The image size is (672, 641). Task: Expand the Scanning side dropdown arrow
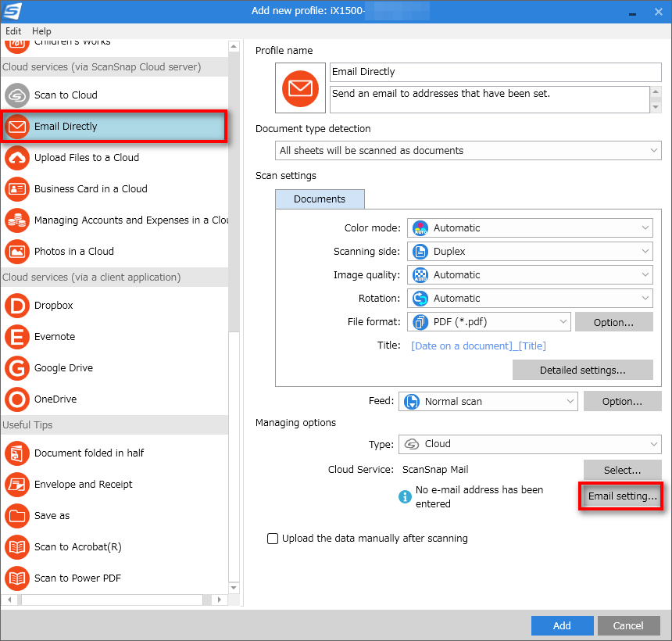click(x=645, y=251)
